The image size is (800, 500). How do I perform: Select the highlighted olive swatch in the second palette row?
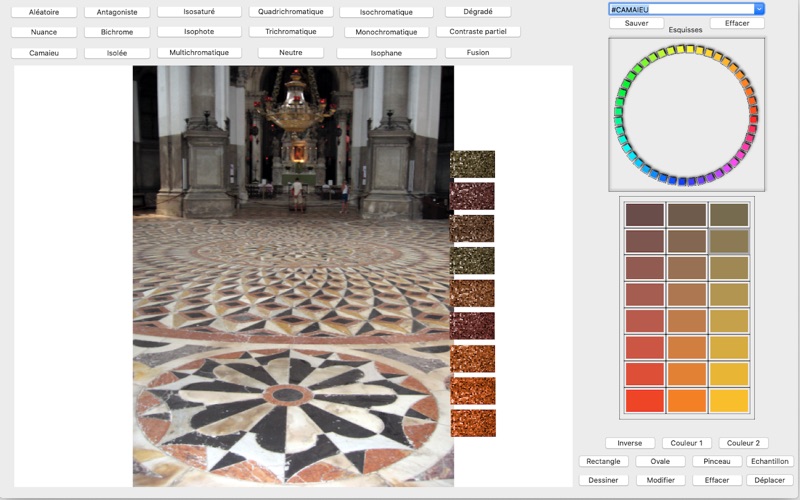tap(729, 241)
